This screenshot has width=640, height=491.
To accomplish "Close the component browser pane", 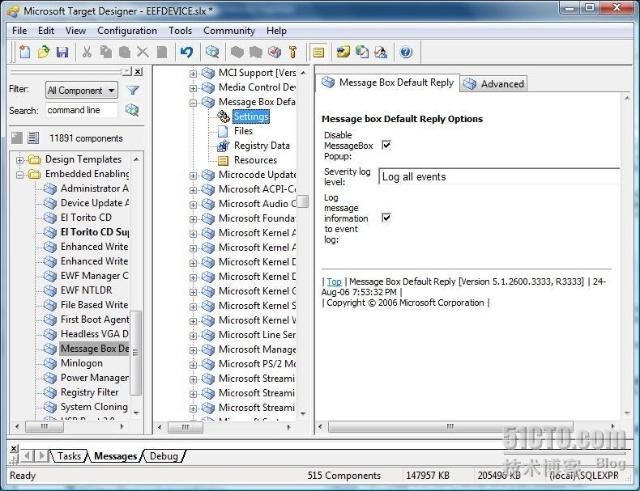I will click(138, 72).
